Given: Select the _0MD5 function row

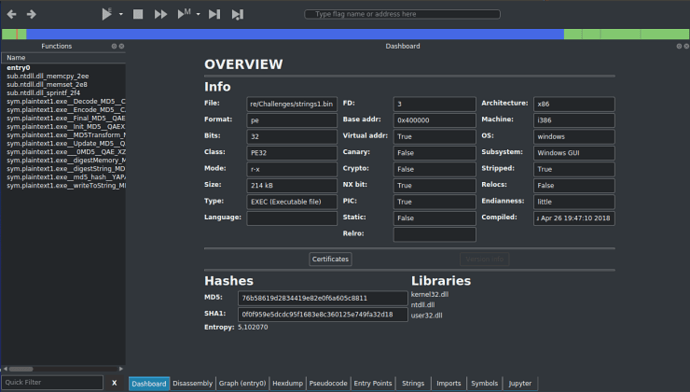Looking at the screenshot, I should point(64,152).
